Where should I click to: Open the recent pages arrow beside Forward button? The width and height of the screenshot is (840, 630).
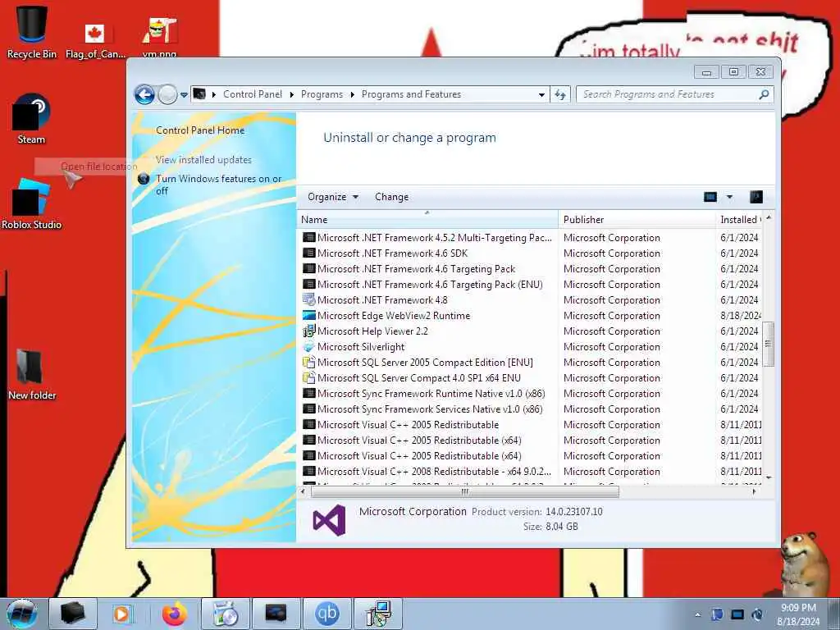[184, 95]
